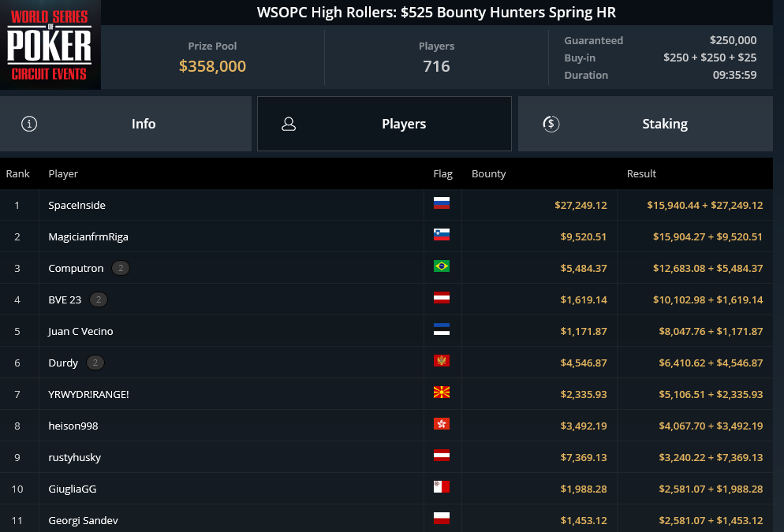Click the player silhouette icon
This screenshot has width=784, height=532.
(289, 124)
